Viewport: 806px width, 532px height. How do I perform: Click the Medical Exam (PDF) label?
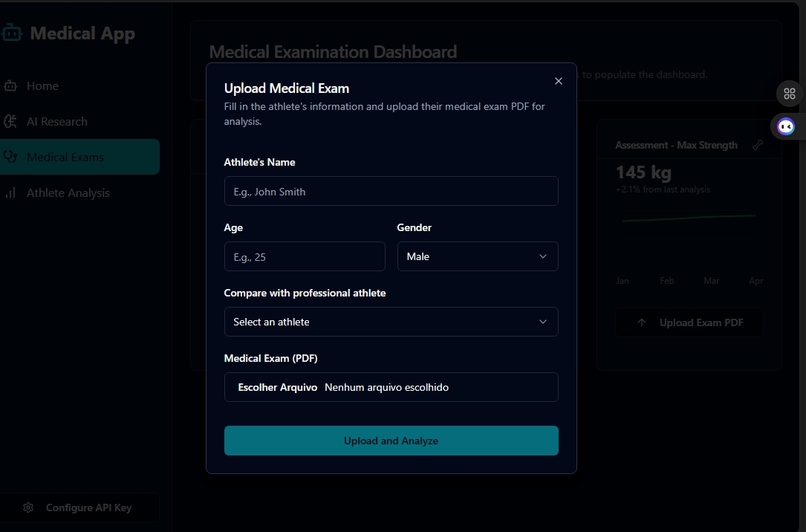271,358
